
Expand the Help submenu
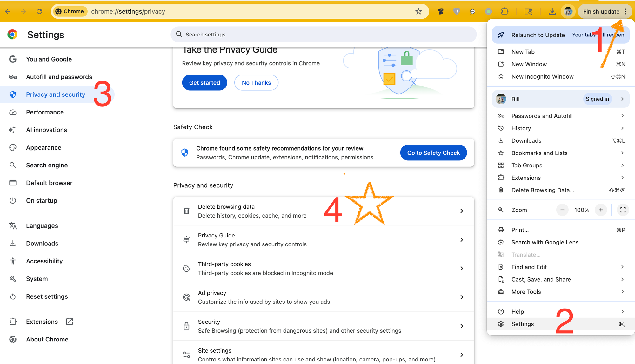tap(561, 312)
